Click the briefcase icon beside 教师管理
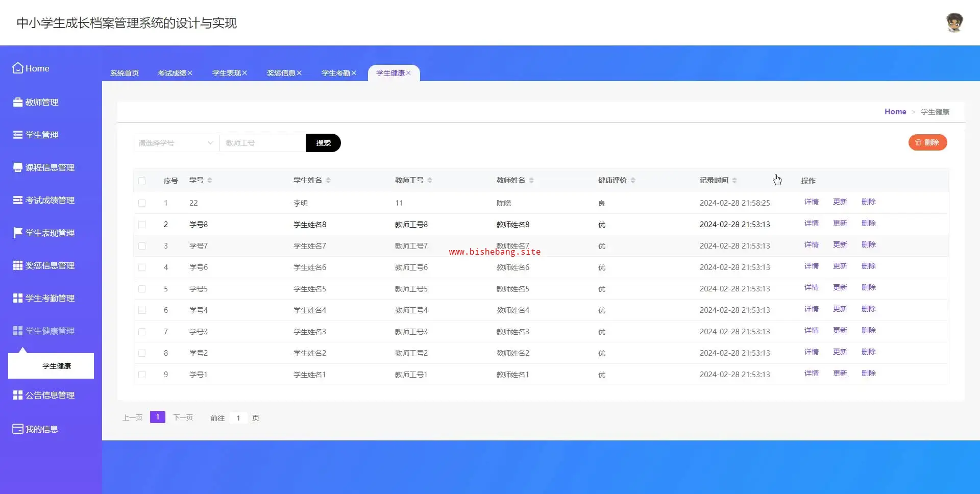 pos(18,102)
